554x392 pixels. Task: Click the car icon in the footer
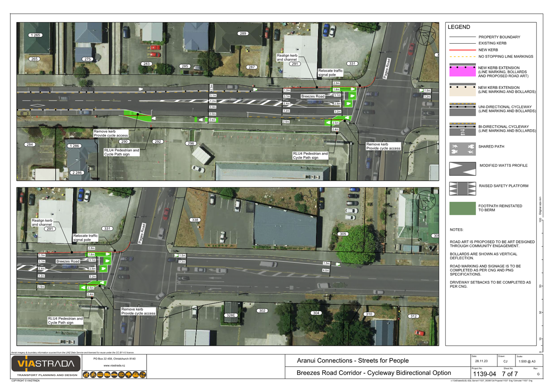point(115,375)
